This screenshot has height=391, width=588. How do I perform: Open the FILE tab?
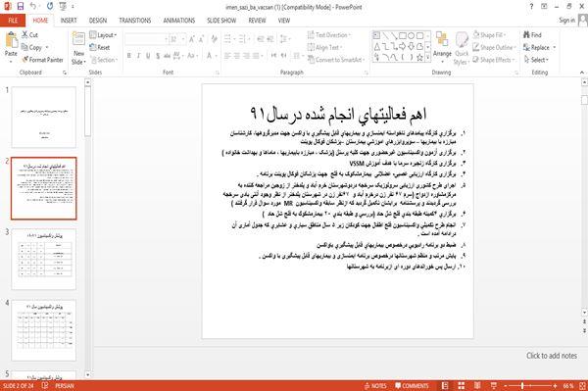pos(13,21)
